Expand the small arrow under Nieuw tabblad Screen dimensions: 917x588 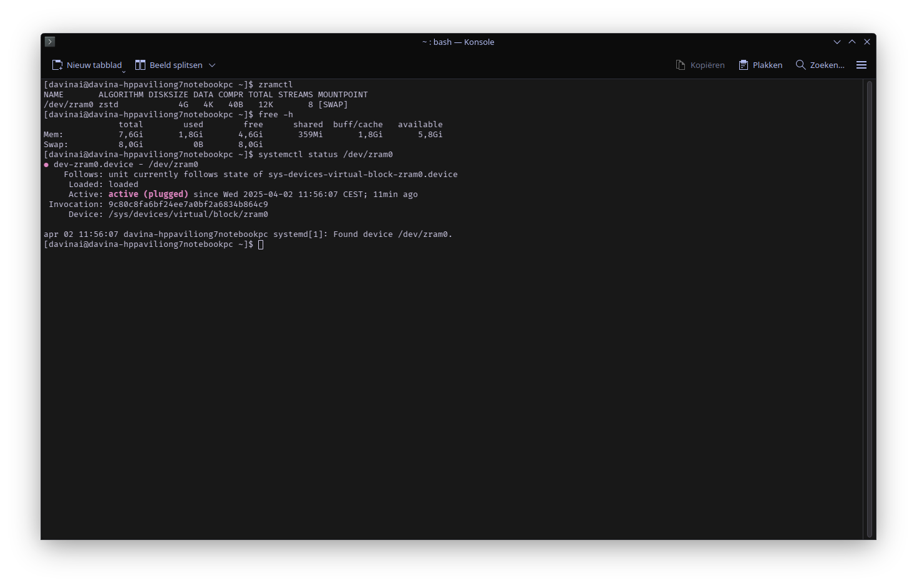click(x=124, y=72)
